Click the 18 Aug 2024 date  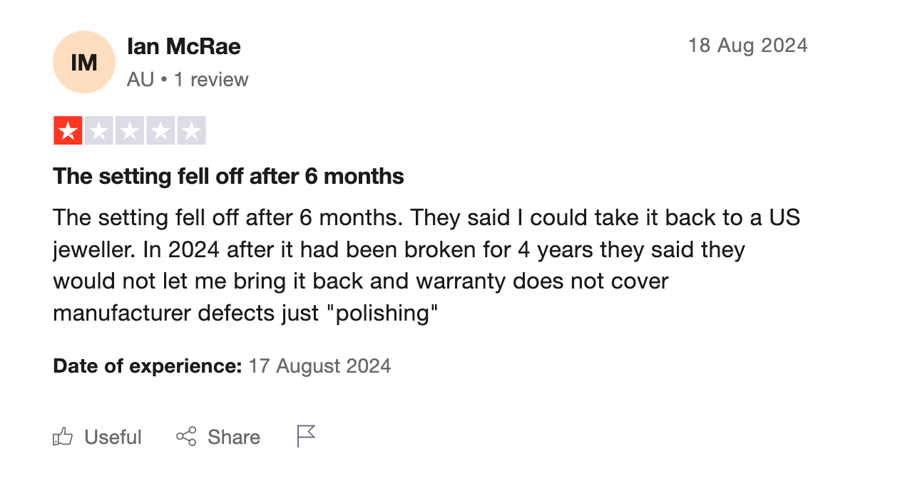pos(748,45)
